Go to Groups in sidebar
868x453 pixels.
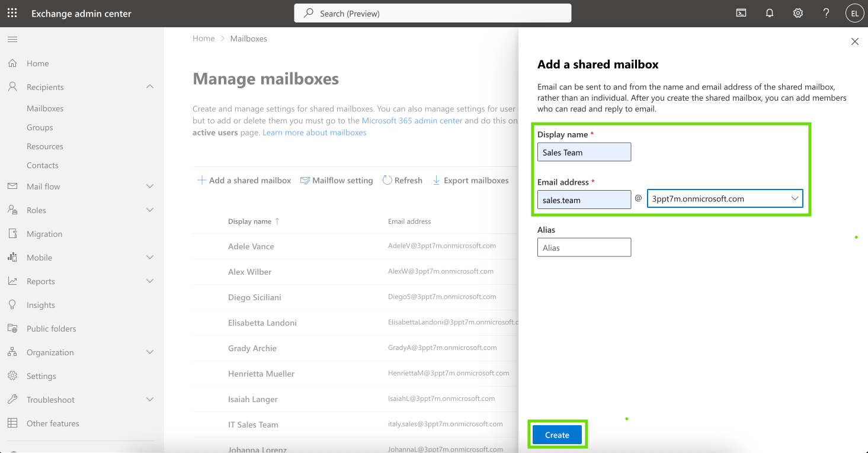(40, 127)
